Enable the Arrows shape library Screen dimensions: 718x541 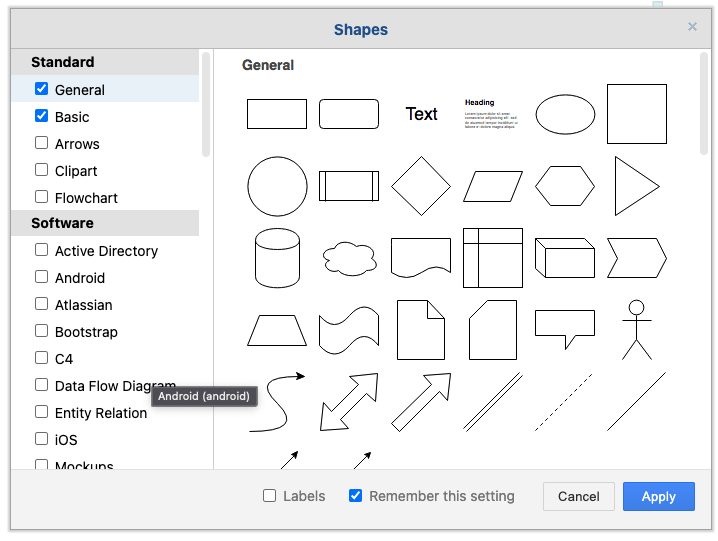click(42, 143)
